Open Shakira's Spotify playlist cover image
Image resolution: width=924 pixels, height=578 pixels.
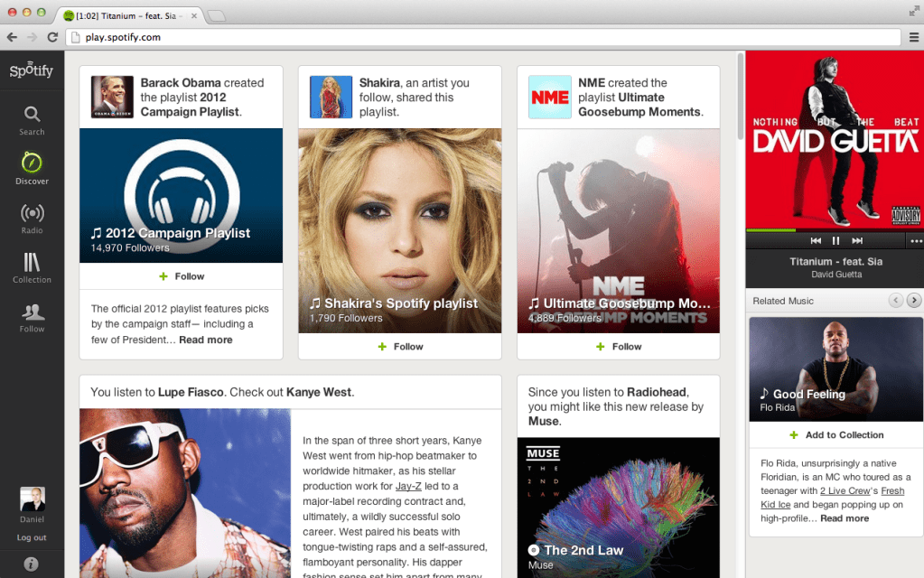coord(400,231)
